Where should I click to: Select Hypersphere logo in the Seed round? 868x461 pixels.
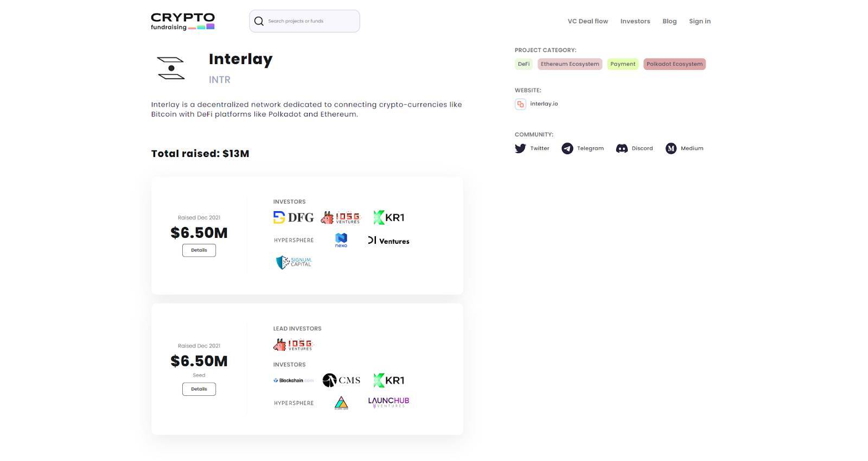click(293, 403)
